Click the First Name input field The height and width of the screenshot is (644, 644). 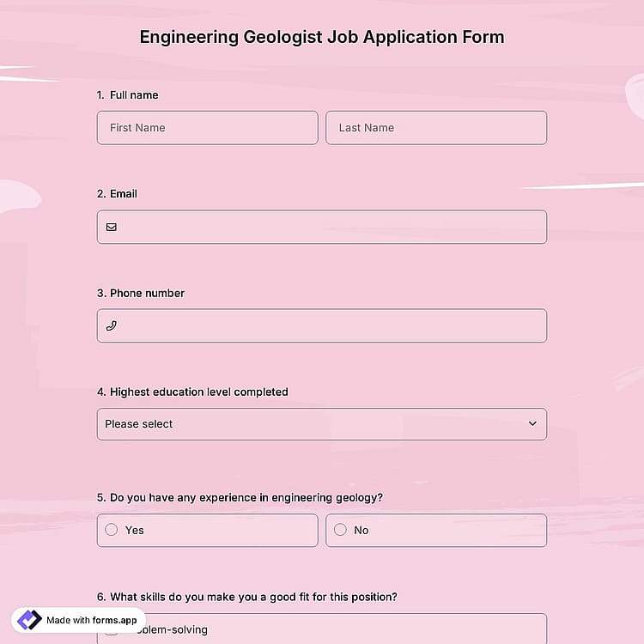point(208,128)
